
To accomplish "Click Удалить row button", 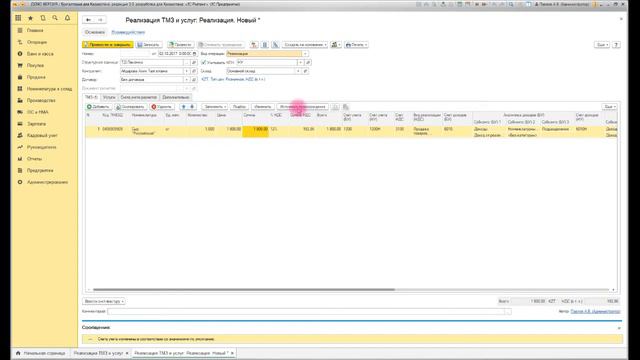I will pos(162,107).
